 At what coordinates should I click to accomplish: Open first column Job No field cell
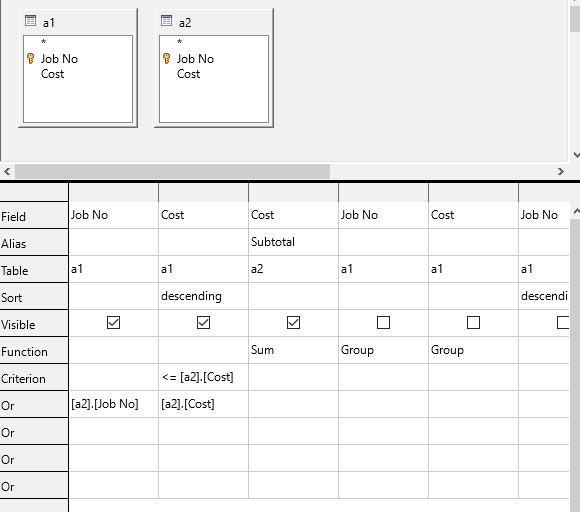click(113, 215)
